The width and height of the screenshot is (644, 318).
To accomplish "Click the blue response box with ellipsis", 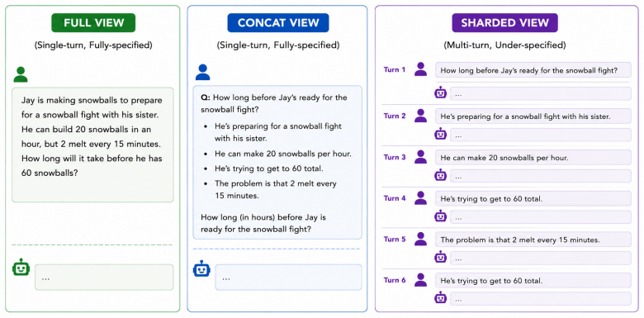I will point(288,278).
